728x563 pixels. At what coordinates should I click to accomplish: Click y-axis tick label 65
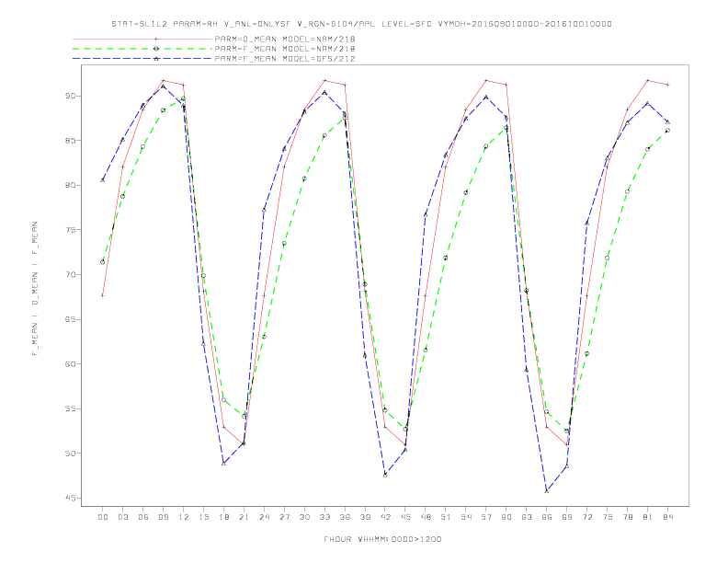71,319
